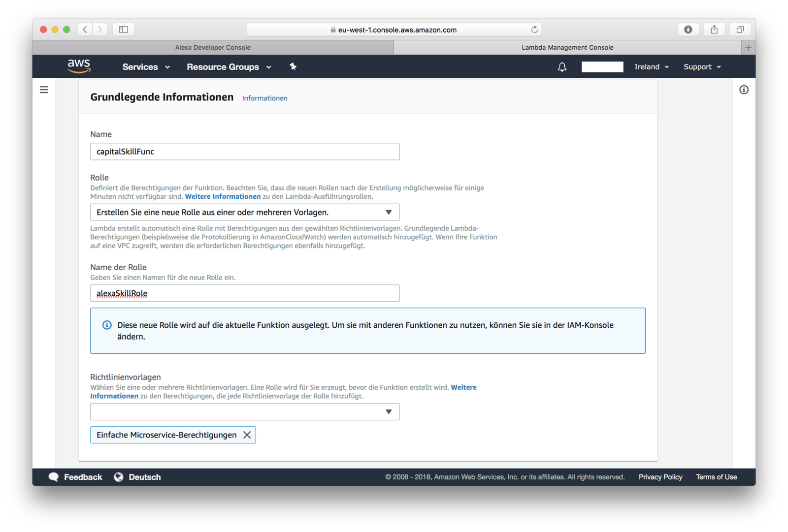Open the Rolle selection dropdown
The width and height of the screenshot is (788, 532).
pyautogui.click(x=245, y=212)
